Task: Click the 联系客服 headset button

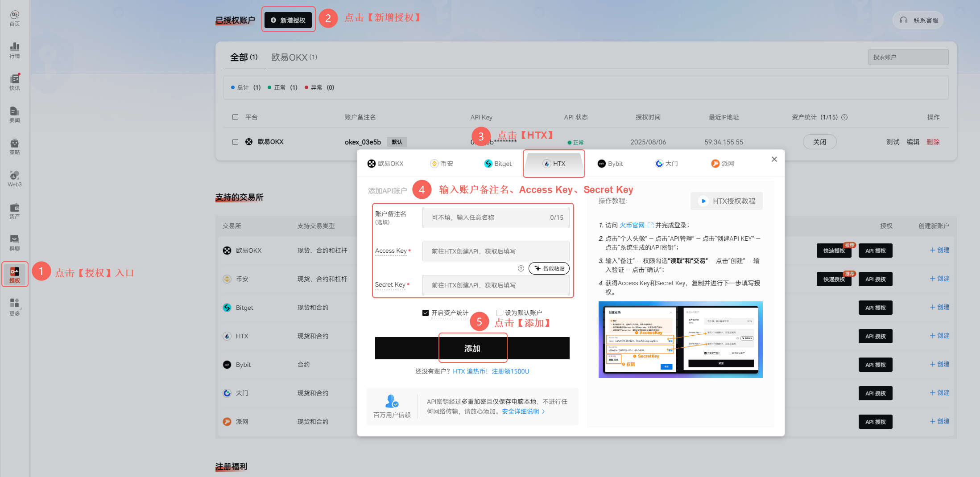Action: click(918, 20)
